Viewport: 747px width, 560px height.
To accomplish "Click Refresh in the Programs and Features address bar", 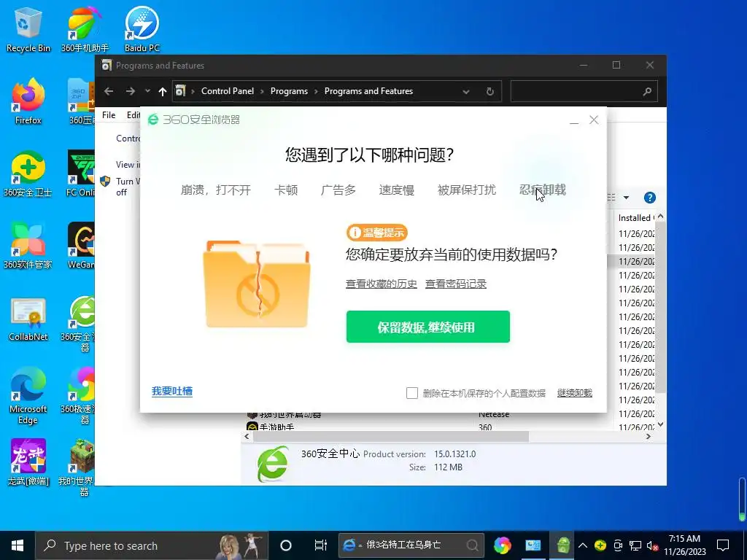I will point(489,91).
